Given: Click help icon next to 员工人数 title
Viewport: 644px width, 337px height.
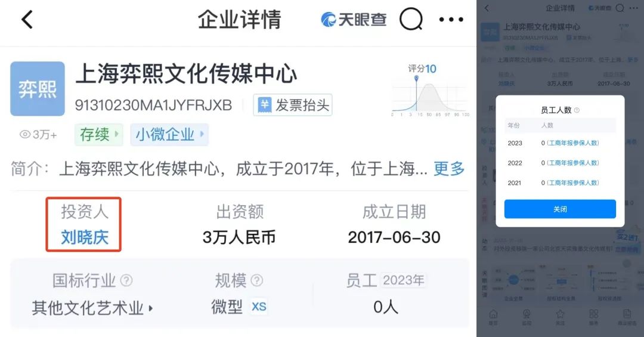Looking at the screenshot, I should [577, 110].
